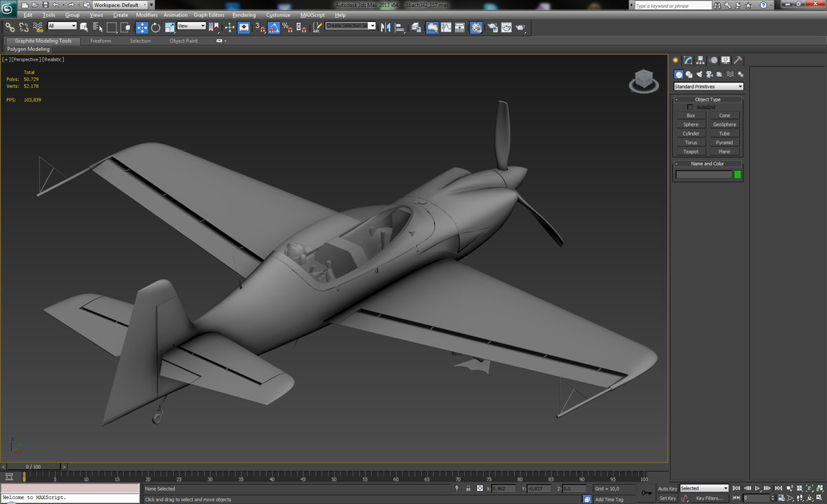Open the Modify command panel tab
This screenshot has height=504, width=827.
(688, 61)
